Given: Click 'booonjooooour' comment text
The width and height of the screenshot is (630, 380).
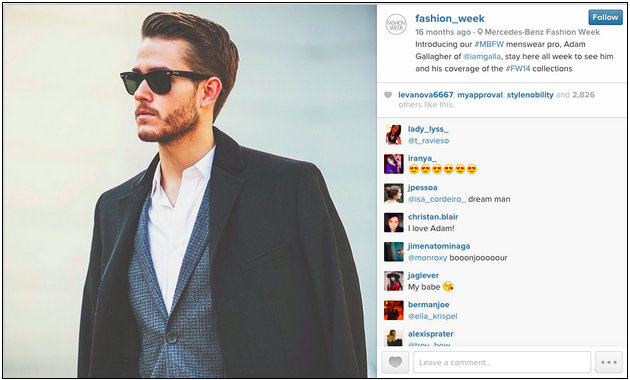Looking at the screenshot, I should pos(478,258).
